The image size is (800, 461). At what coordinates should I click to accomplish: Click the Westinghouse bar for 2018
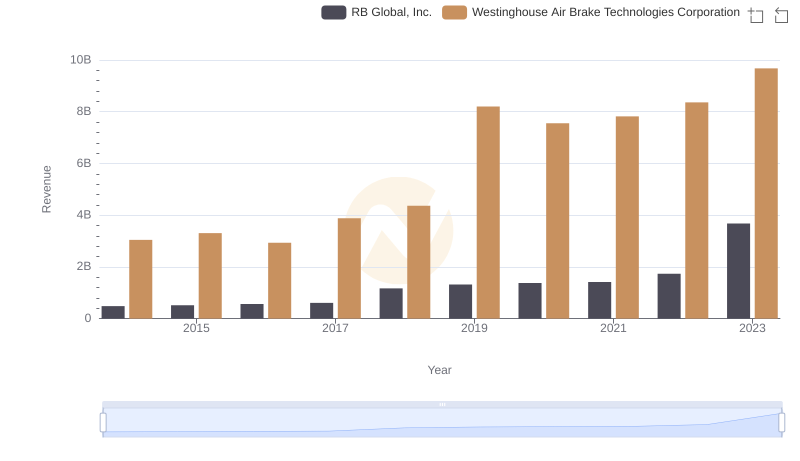419,262
